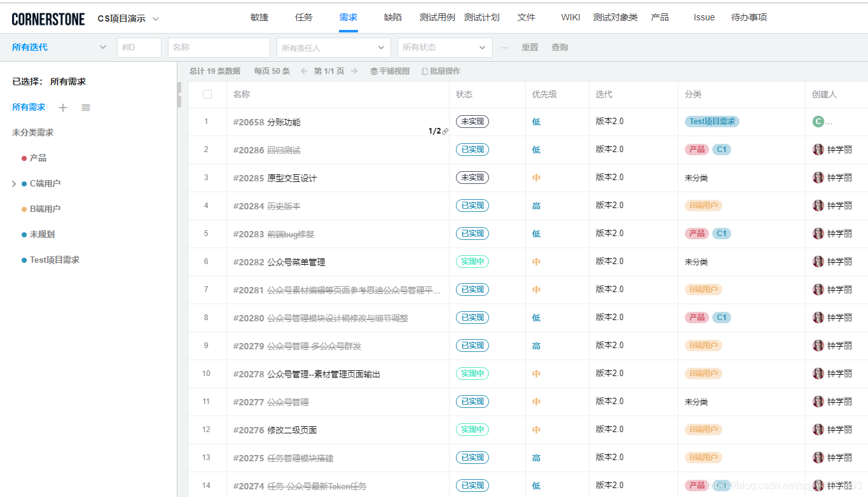
Task: Click 已实现 status of #20286
Action: pyautogui.click(x=472, y=150)
